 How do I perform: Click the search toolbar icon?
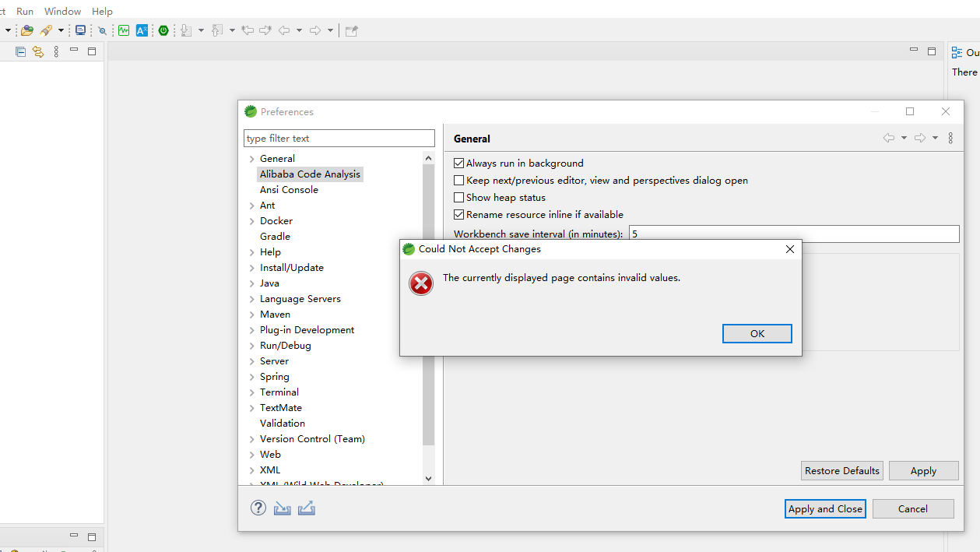102,30
